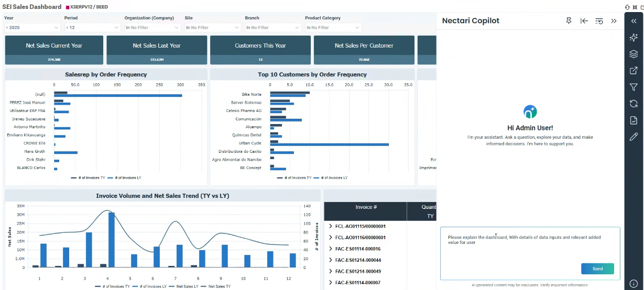Click the open-in-new-window sidebar icon
The image size is (644, 290).
coord(634,71)
